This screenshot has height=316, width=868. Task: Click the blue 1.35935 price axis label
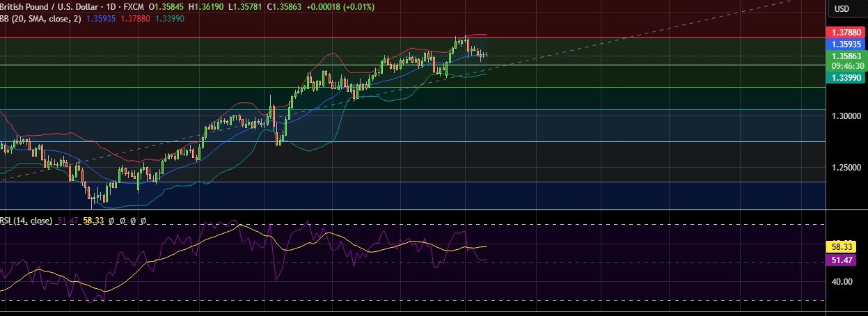844,44
